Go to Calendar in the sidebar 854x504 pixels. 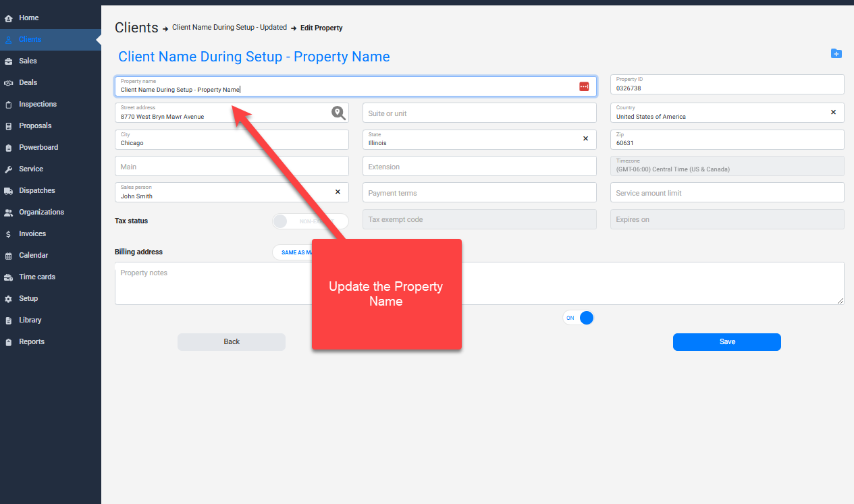pyautogui.click(x=33, y=255)
